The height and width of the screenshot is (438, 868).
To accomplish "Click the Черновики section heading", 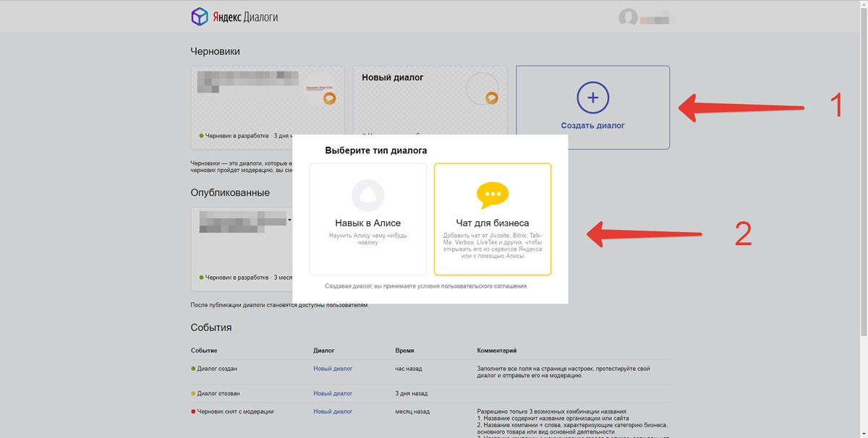I will pos(215,51).
